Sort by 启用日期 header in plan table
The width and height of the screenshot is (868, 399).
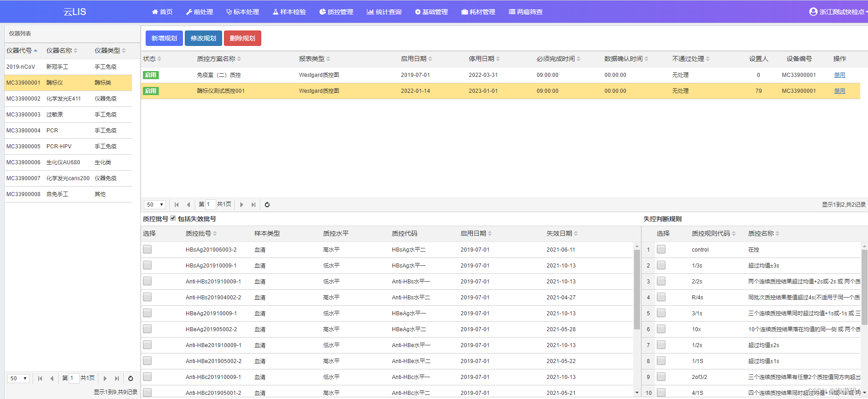click(416, 59)
